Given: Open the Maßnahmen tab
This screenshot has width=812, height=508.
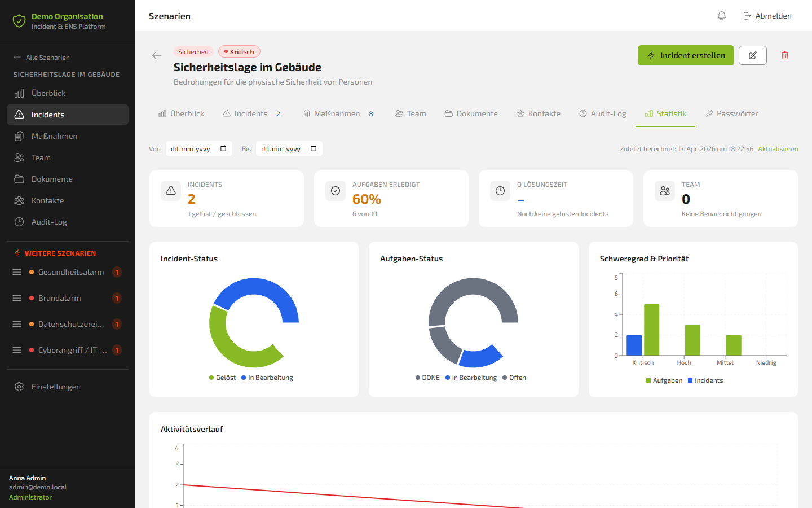Looking at the screenshot, I should point(338,113).
